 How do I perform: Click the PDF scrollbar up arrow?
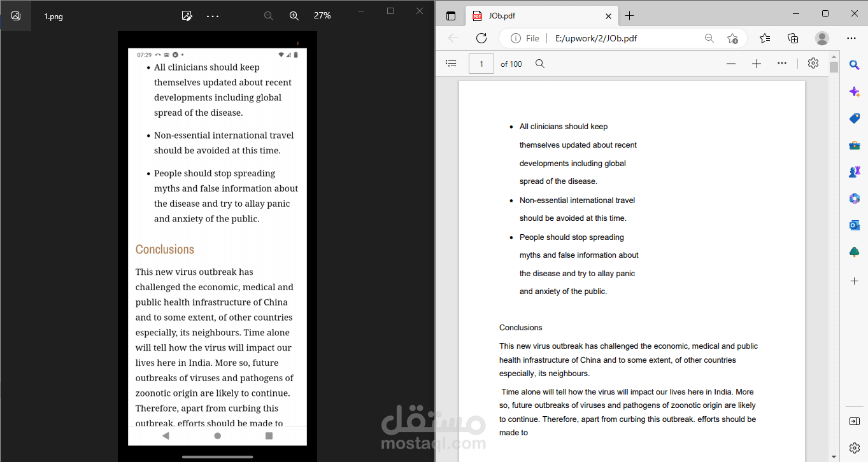834,57
